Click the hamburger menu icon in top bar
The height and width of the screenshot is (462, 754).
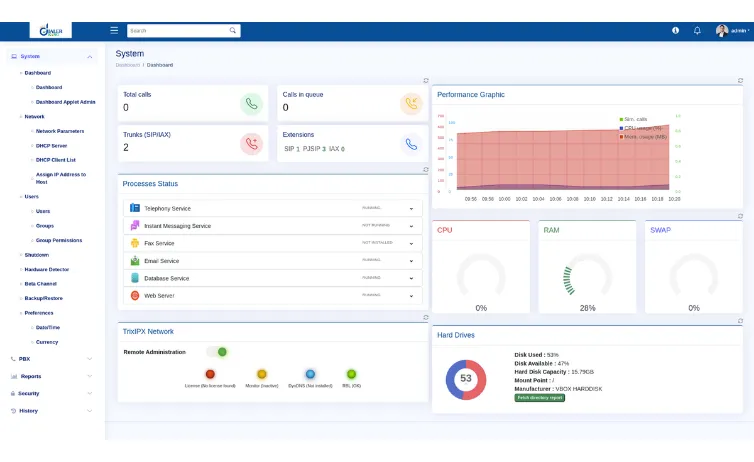pyautogui.click(x=114, y=30)
